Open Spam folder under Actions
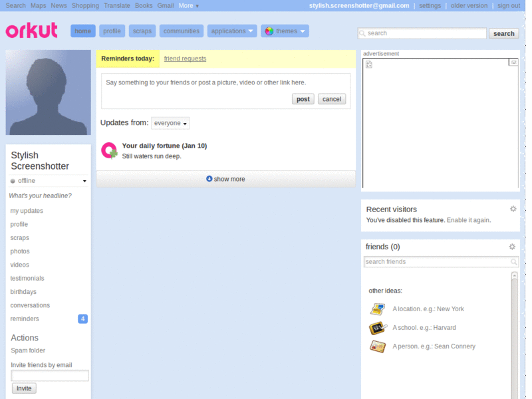 (28, 350)
